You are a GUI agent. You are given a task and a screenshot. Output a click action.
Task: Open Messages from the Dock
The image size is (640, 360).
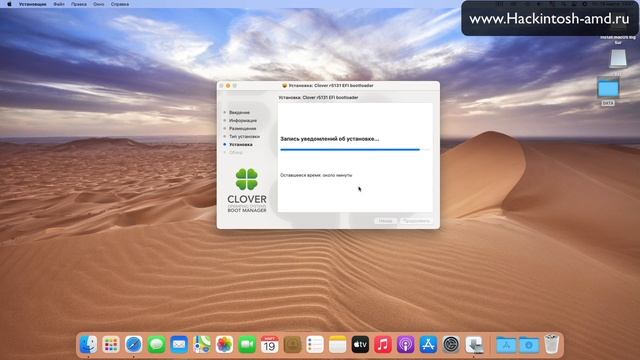coord(156,344)
